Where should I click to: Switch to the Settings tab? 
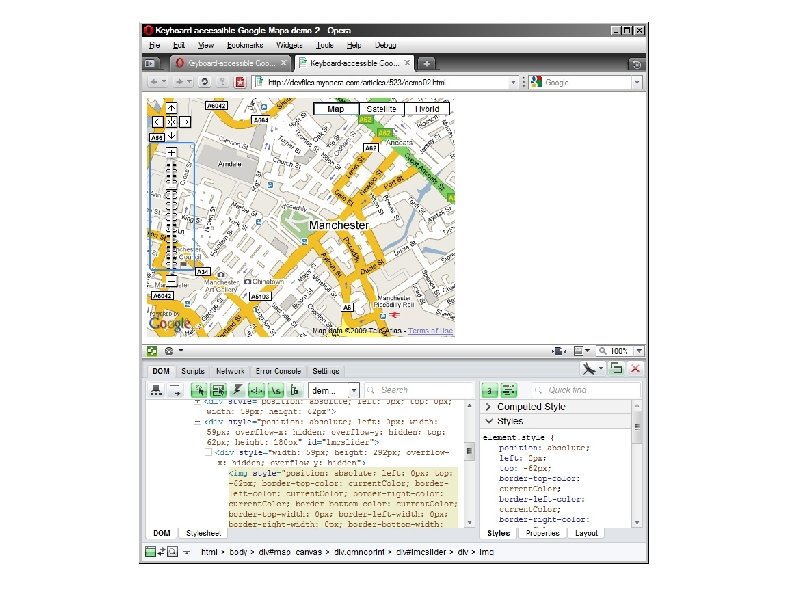[x=326, y=371]
